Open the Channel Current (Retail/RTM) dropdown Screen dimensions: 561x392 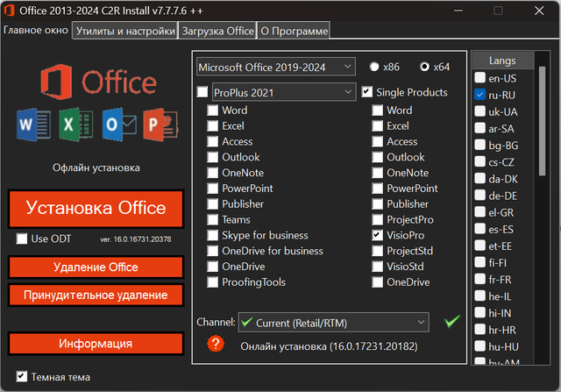(334, 323)
